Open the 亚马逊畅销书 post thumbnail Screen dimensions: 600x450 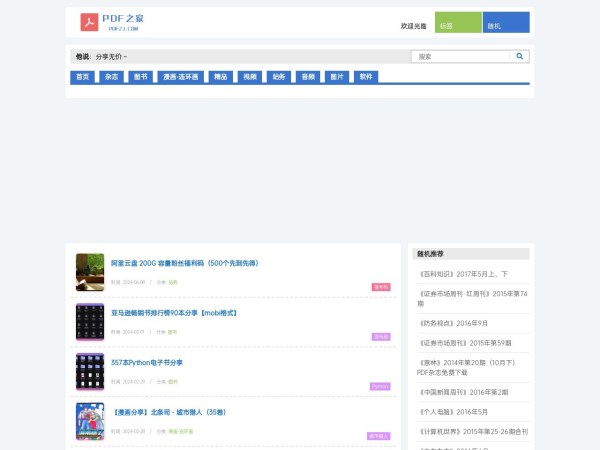click(x=90, y=321)
